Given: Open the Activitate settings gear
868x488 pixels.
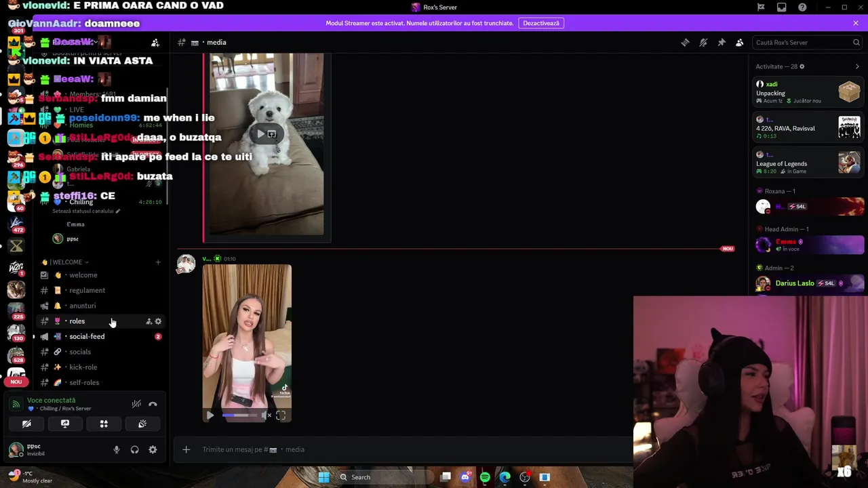Looking at the screenshot, I should point(802,66).
